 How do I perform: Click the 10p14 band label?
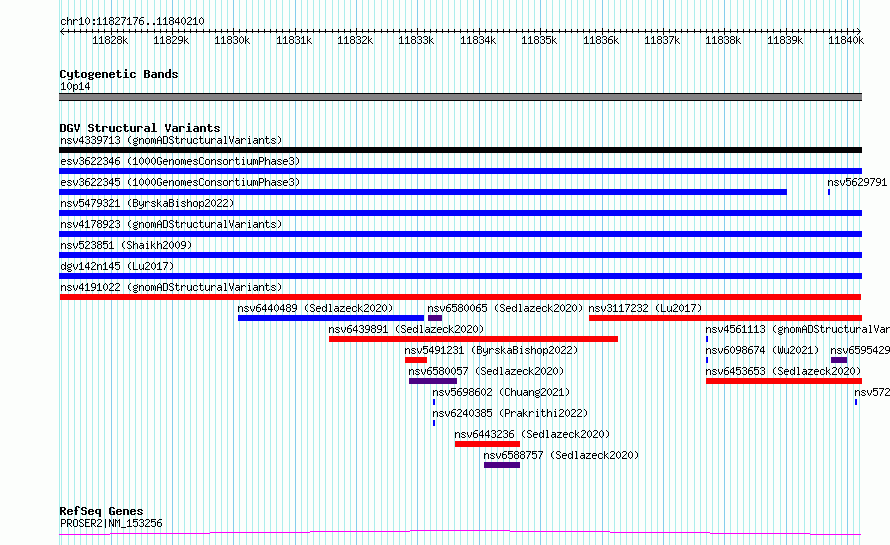point(75,86)
